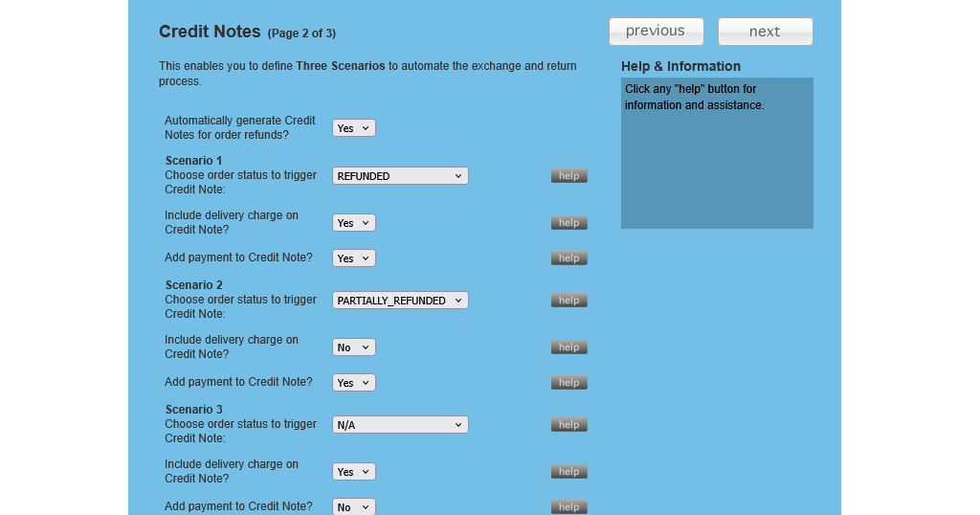Click help for Scenario 3 order status
The image size is (980, 515).
point(568,425)
